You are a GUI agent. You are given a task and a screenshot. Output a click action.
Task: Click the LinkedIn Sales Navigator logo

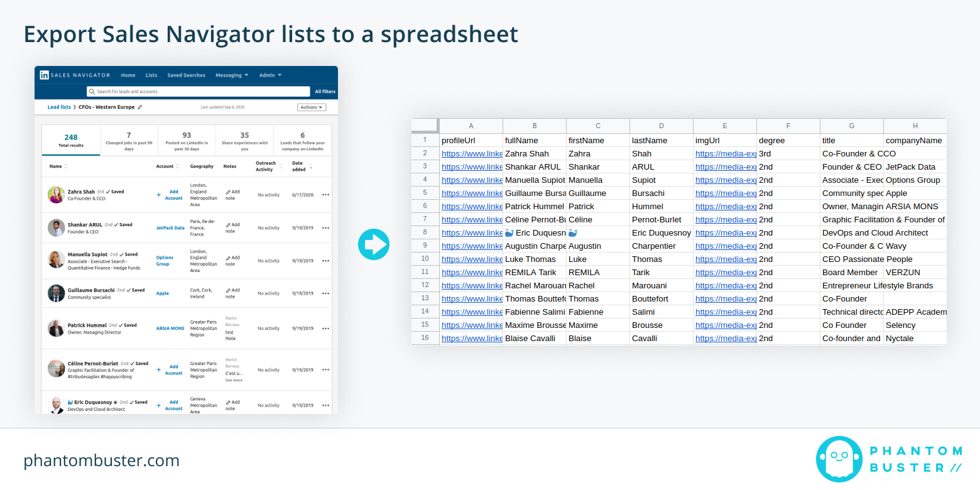coord(75,75)
